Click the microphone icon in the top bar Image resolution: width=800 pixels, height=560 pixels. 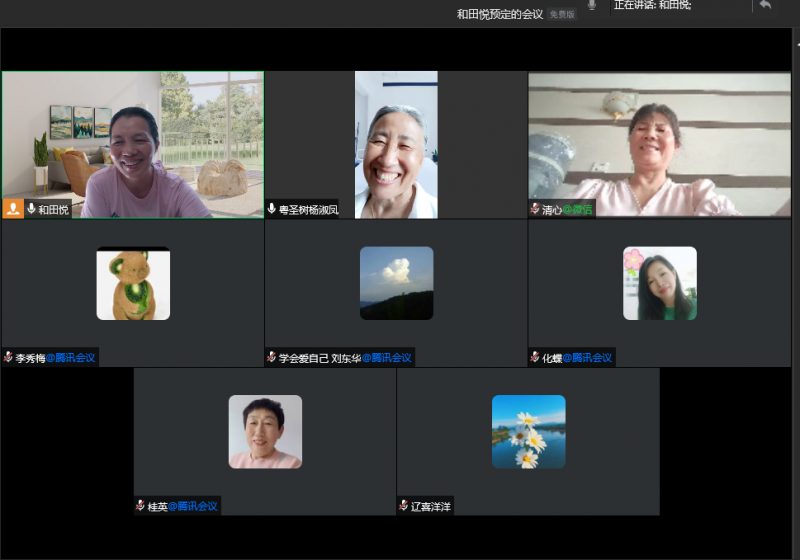[x=591, y=6]
